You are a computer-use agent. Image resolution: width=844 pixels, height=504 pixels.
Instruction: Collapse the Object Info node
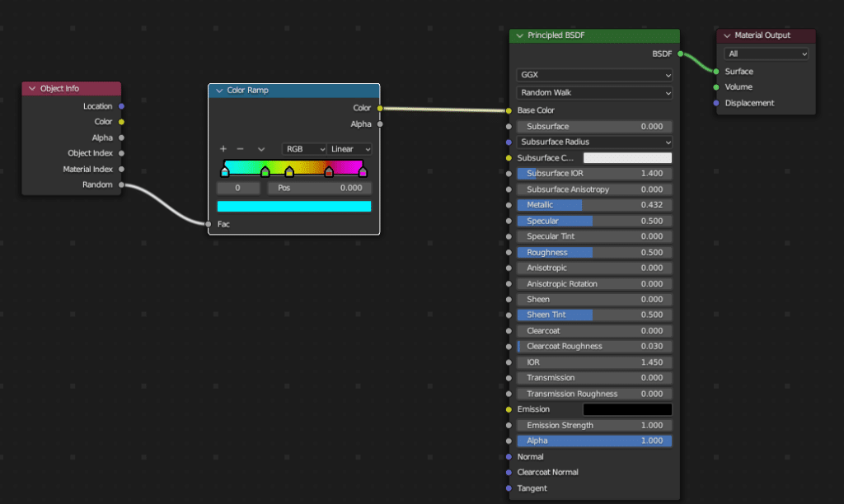[32, 89]
